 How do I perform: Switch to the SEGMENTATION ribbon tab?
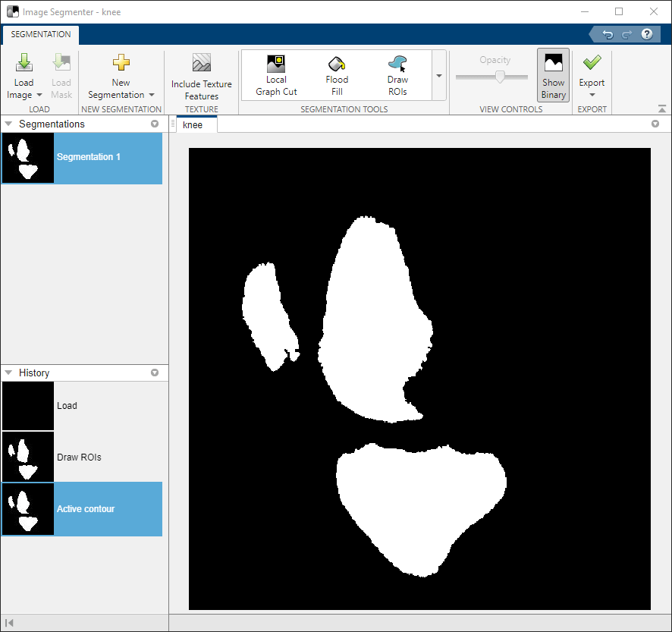click(41, 34)
